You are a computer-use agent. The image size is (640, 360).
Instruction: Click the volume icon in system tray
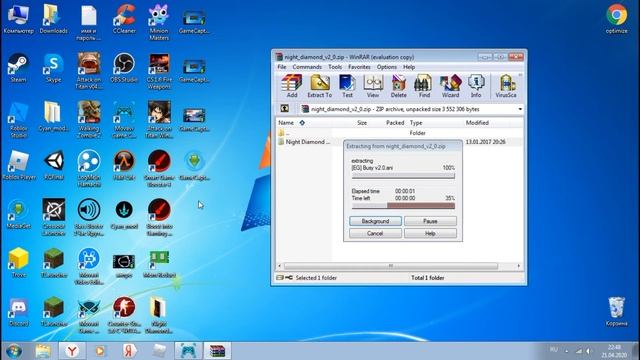pyautogui.click(x=588, y=351)
